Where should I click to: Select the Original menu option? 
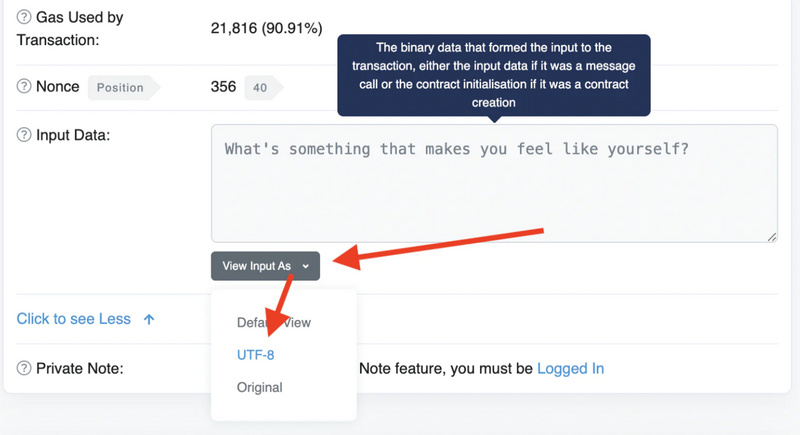(259, 387)
